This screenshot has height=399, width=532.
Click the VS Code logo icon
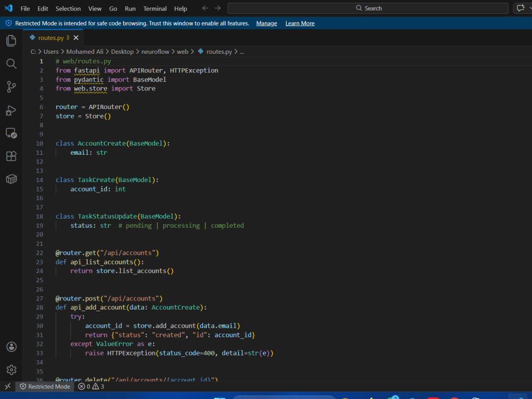pos(8,8)
